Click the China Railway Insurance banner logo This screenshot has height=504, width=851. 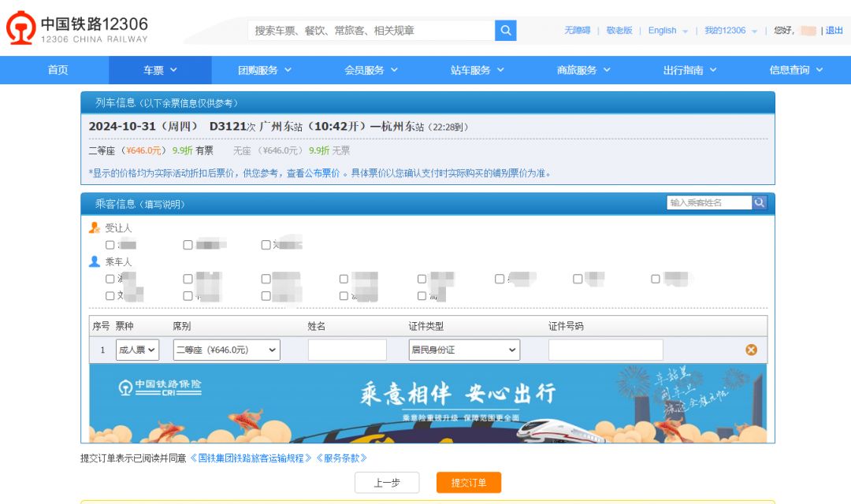[160, 387]
